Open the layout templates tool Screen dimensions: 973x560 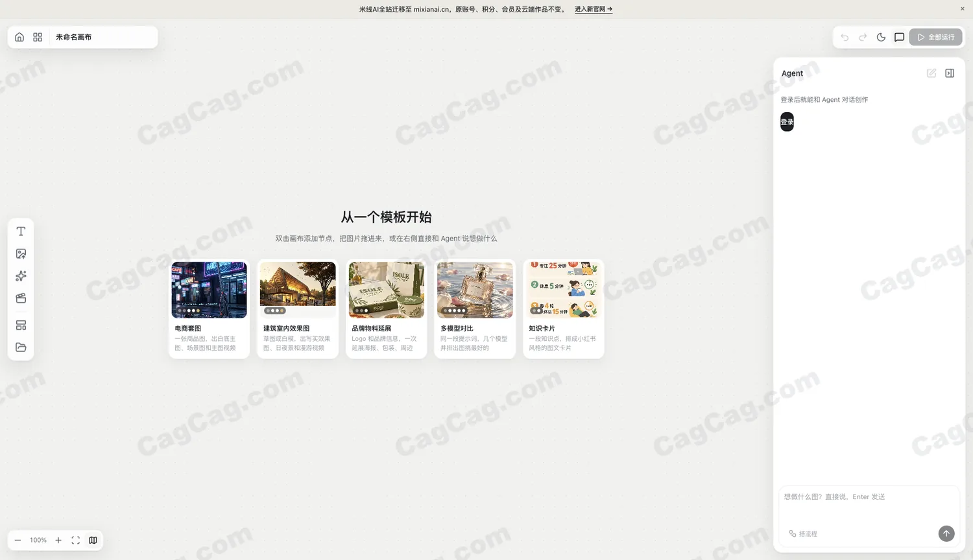click(x=21, y=325)
